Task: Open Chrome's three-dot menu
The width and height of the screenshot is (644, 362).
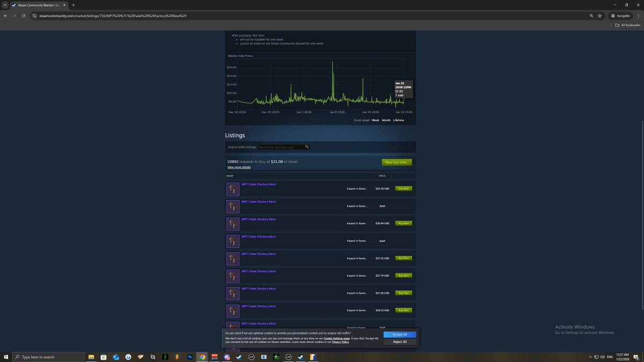Action: tap(638, 16)
